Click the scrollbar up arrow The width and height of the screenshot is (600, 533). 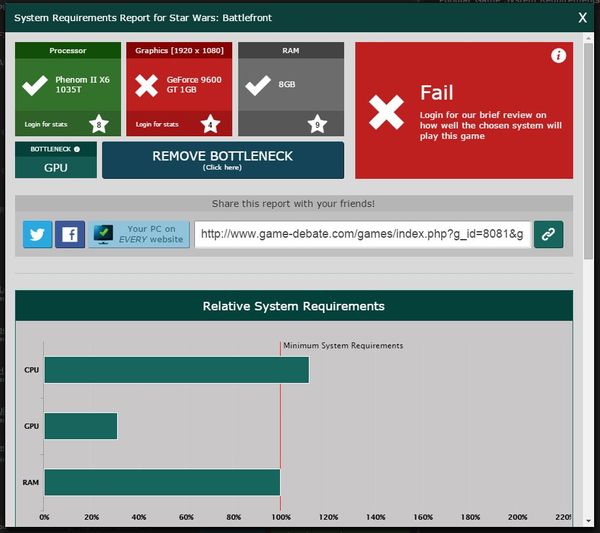tap(588, 38)
